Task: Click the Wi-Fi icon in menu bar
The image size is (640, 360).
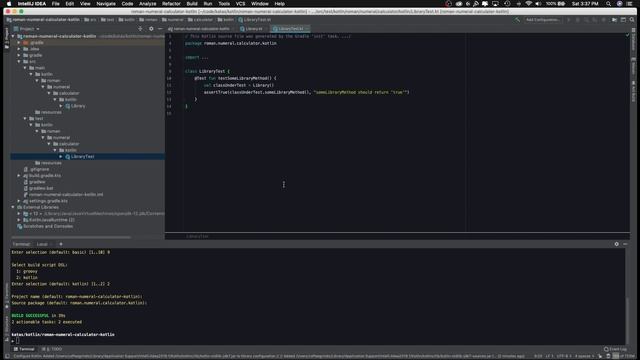Action: point(529,4)
